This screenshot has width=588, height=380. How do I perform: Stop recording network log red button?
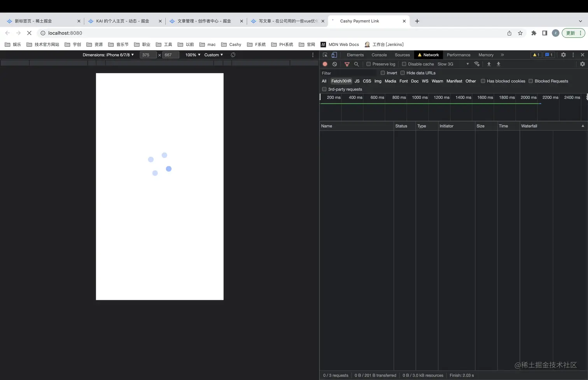pos(325,64)
